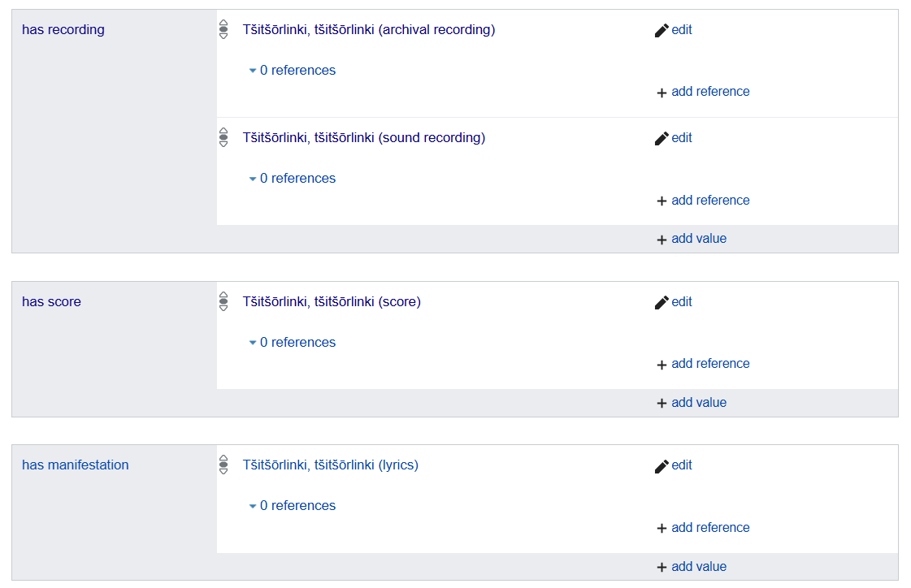Expand 0 references under archival recording
The width and height of the screenshot is (911, 588).
(x=293, y=70)
